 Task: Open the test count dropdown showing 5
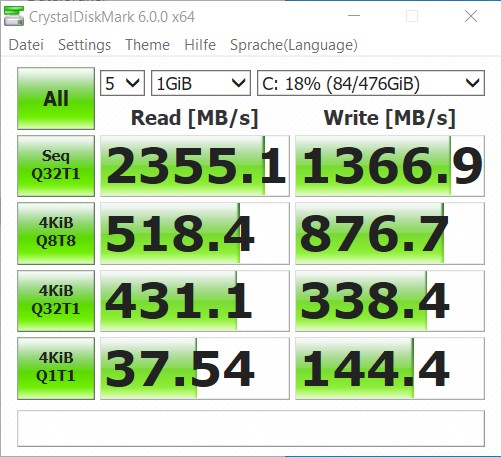(x=122, y=83)
